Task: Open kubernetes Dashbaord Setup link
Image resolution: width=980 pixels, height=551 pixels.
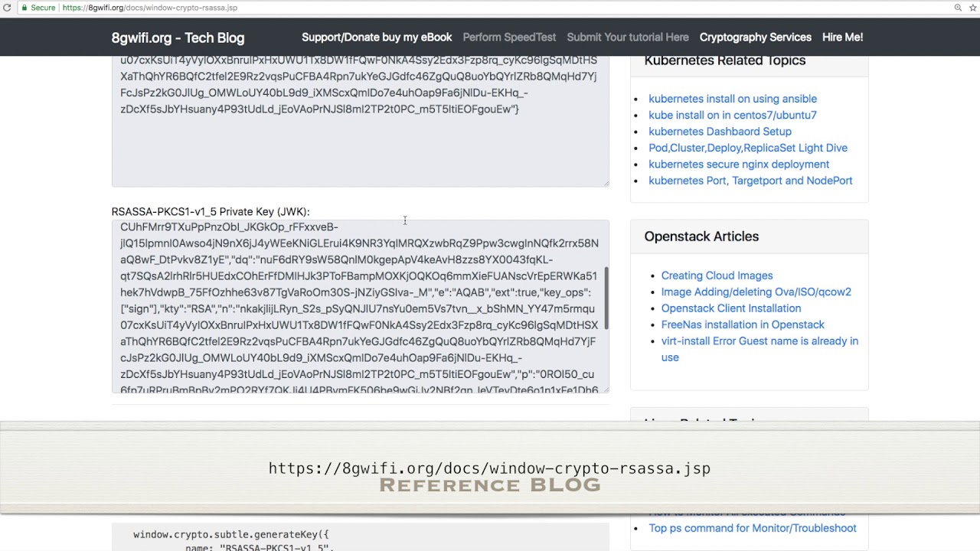Action: tap(720, 132)
